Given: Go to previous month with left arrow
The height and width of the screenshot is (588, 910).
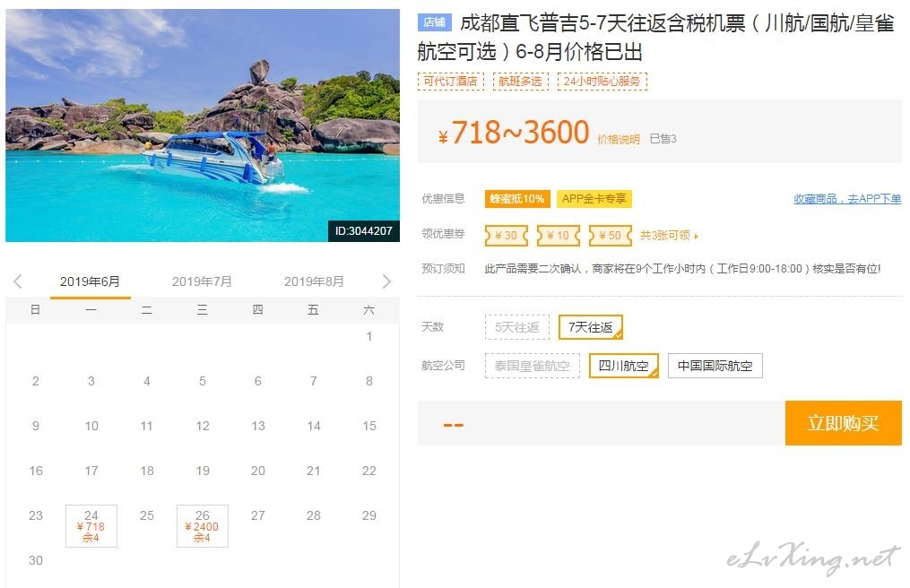Looking at the screenshot, I should (x=17, y=281).
